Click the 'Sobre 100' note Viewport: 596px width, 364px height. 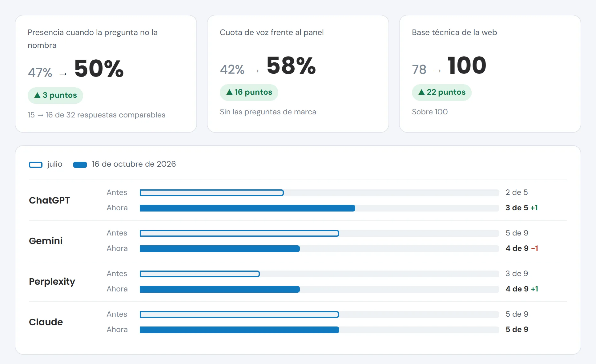pos(430,112)
